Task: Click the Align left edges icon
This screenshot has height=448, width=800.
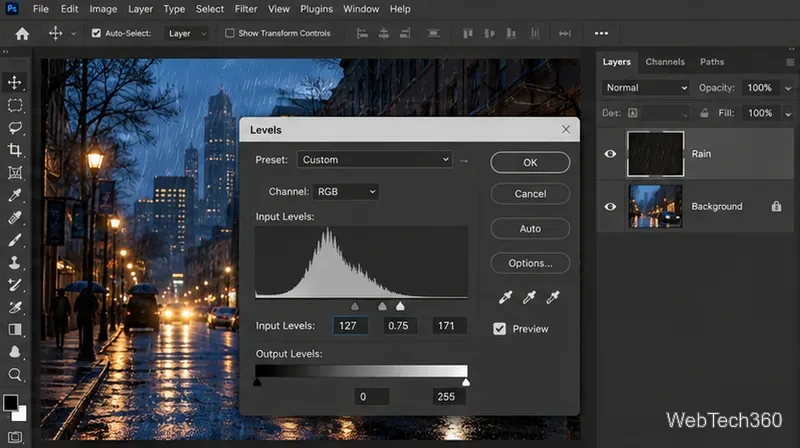Action: pyautogui.click(x=362, y=34)
